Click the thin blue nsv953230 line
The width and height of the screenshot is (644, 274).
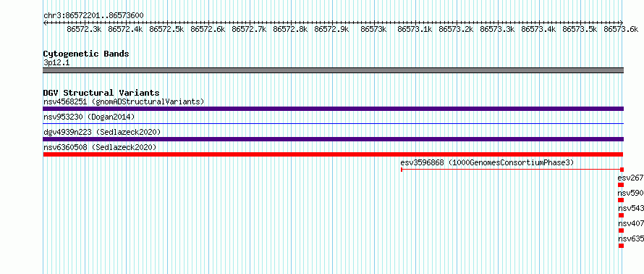334,123
